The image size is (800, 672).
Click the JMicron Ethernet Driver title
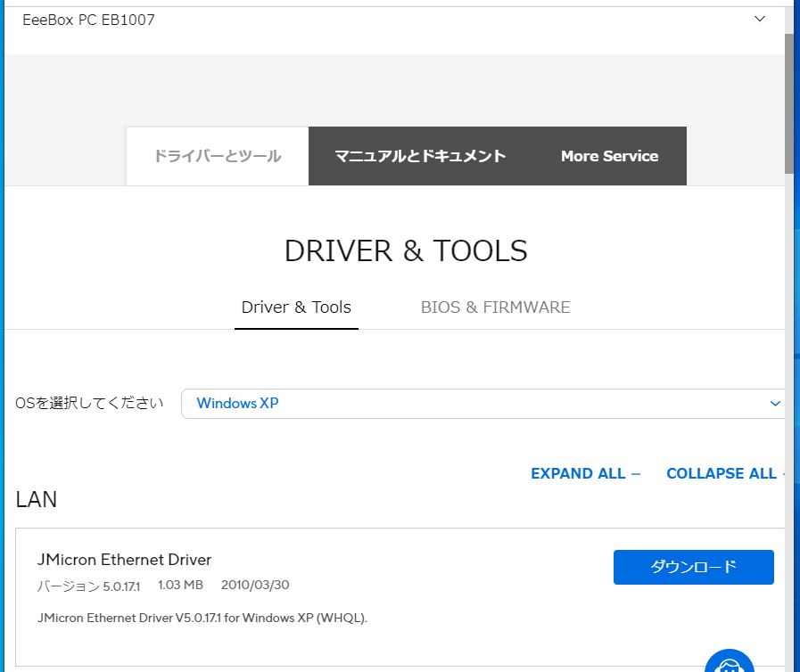pos(124,560)
